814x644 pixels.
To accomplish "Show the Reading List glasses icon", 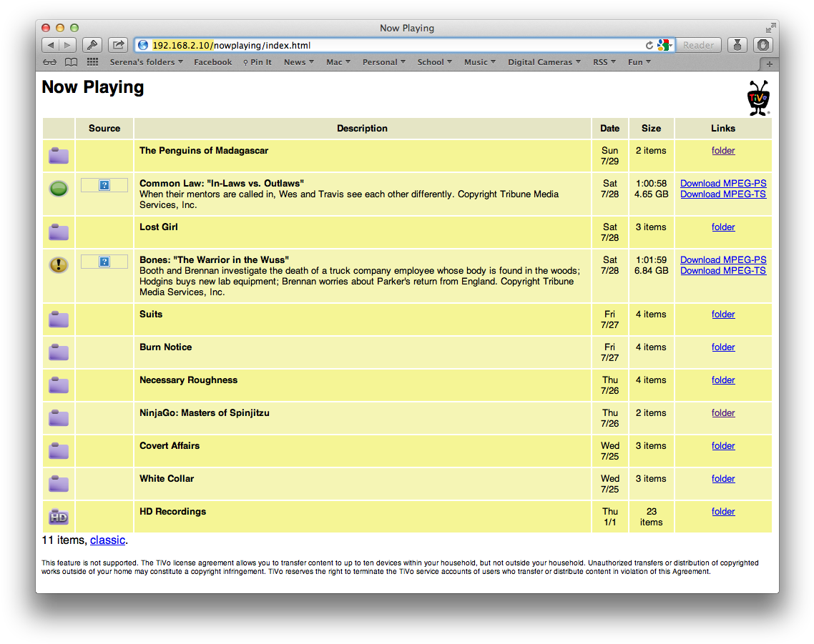I will [x=49, y=62].
